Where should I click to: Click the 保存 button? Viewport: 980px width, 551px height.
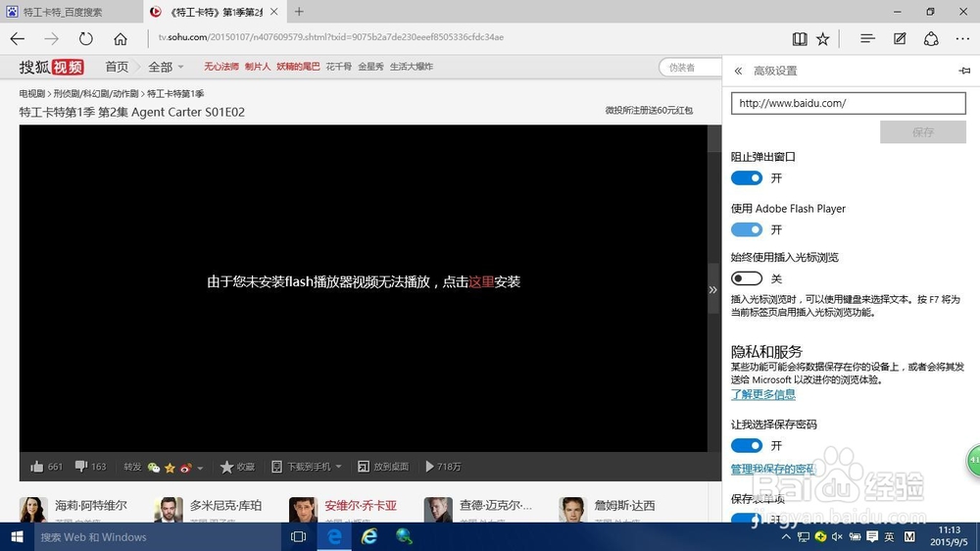[x=922, y=132]
